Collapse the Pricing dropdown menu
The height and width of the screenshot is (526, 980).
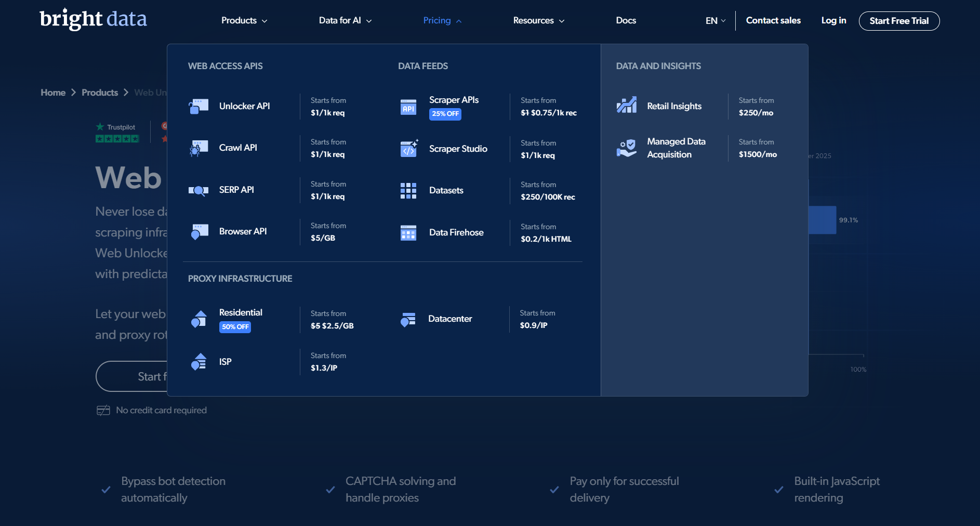442,21
